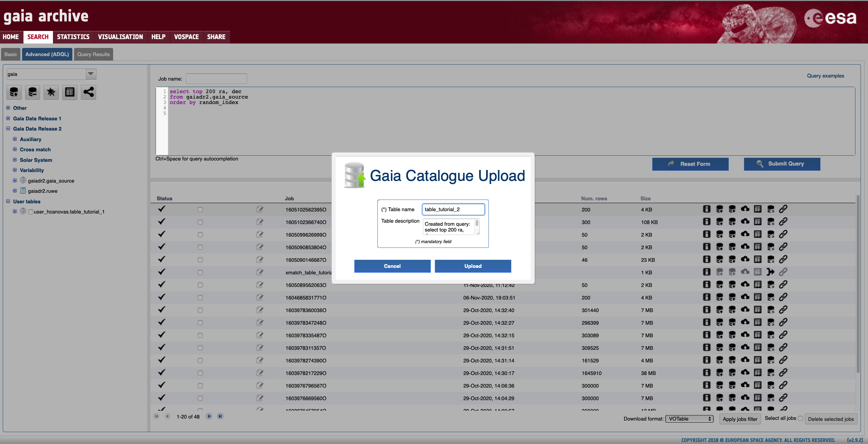
Task: Tick the checkbox for job 1604685831771O
Action: pos(200,297)
